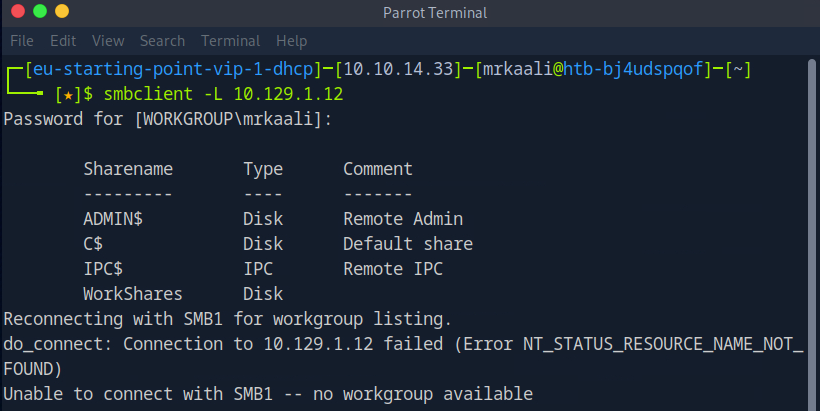Screen dimensions: 820x411
Task: Click the green window control button
Action: coord(40,12)
